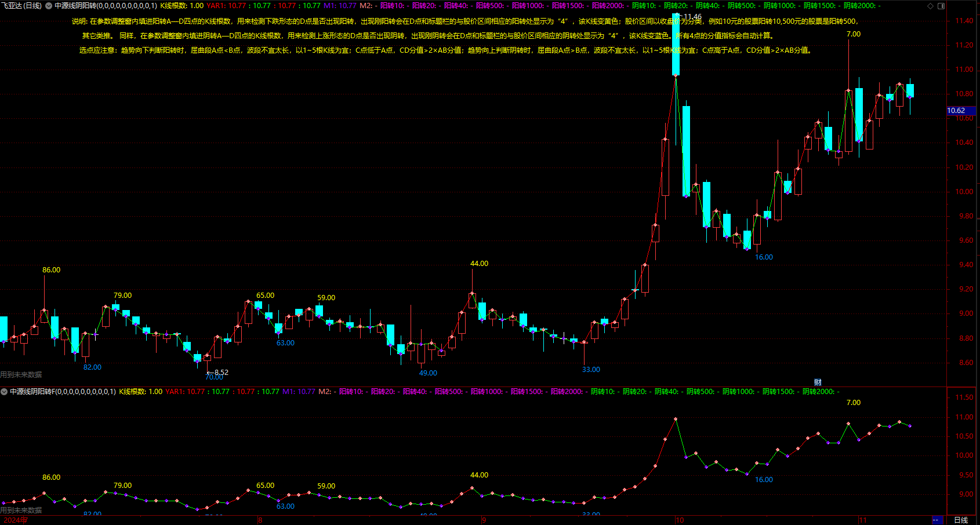This screenshot has width=980, height=525.
Task: Click the diamond icon at top right
Action: [931, 6]
